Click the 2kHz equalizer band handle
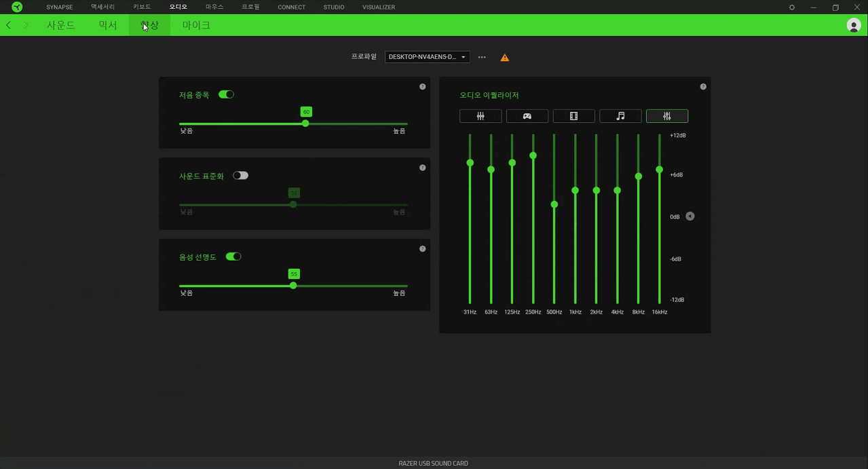 tap(597, 191)
